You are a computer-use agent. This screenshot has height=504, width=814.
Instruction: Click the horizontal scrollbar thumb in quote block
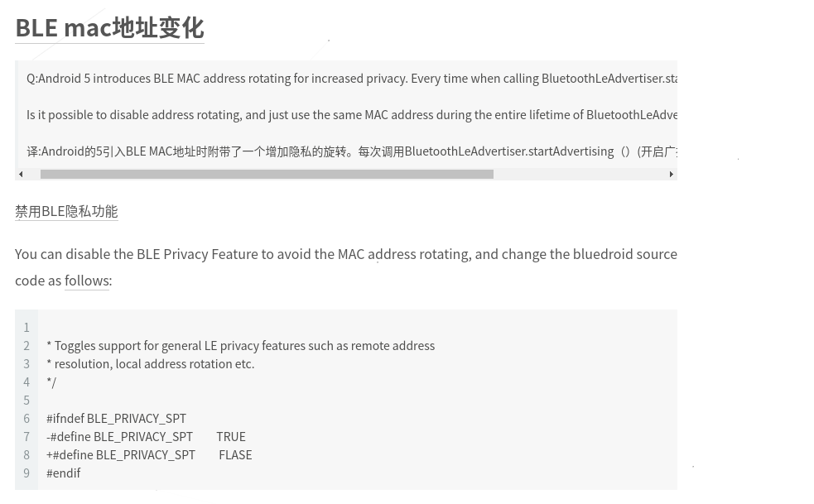[267, 175]
